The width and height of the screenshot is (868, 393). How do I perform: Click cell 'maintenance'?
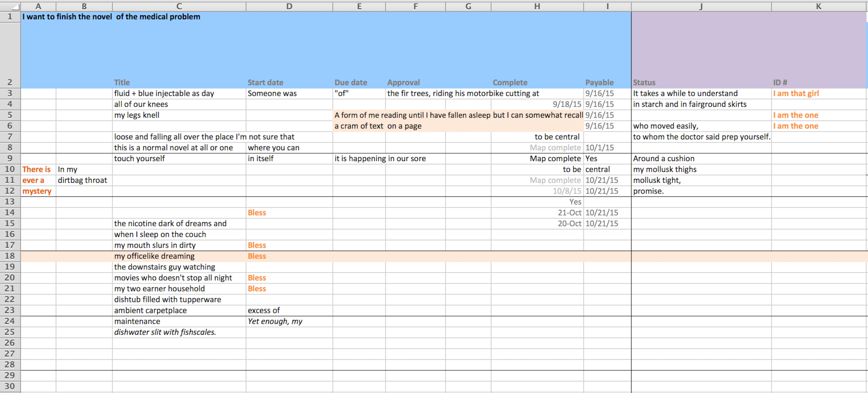[x=179, y=321]
